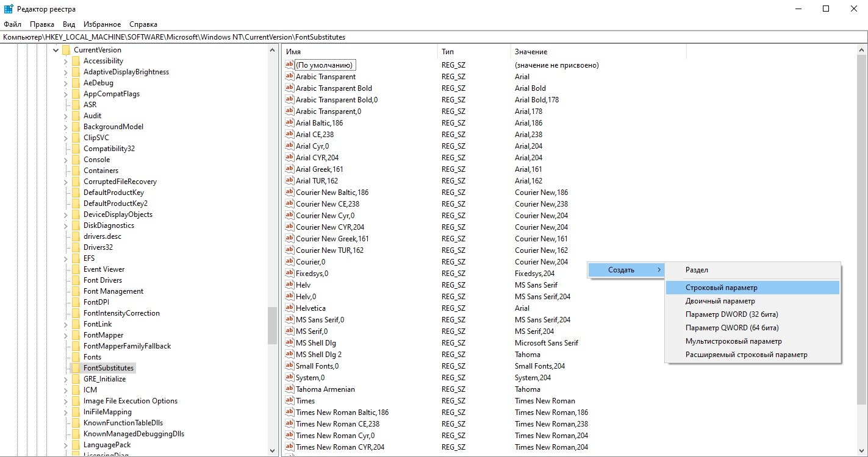Click the string icon next to Courier,0

tap(290, 261)
